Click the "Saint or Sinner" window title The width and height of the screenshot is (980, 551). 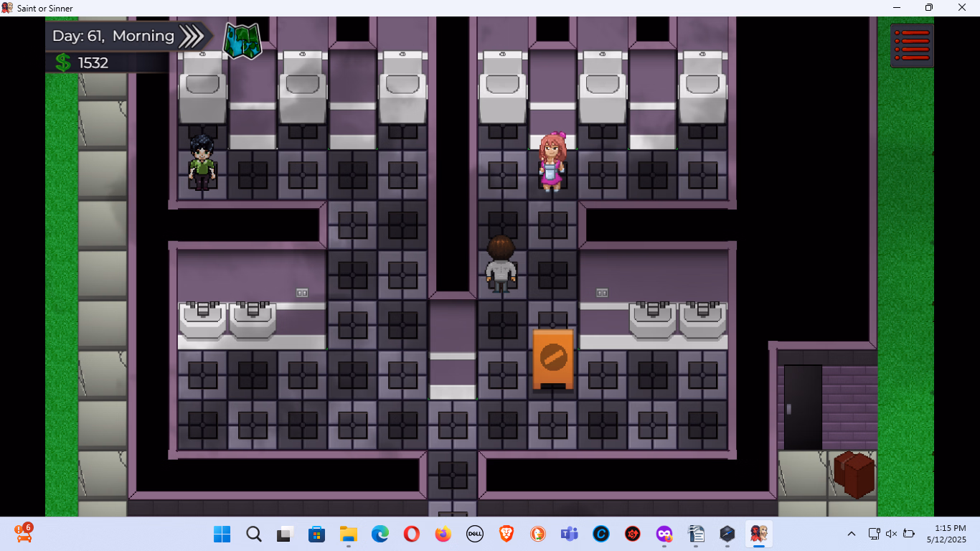click(x=44, y=8)
